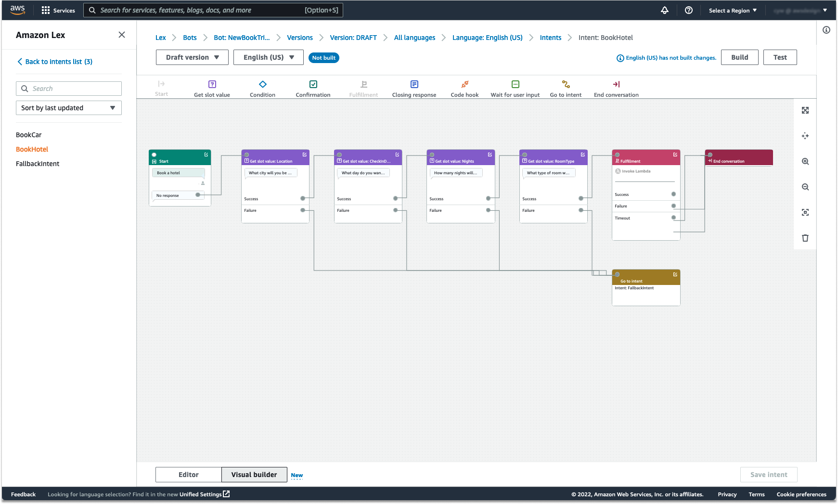Screen dimensions: 838x504
Task: Delete selection using the trash icon
Action: pyautogui.click(x=805, y=238)
